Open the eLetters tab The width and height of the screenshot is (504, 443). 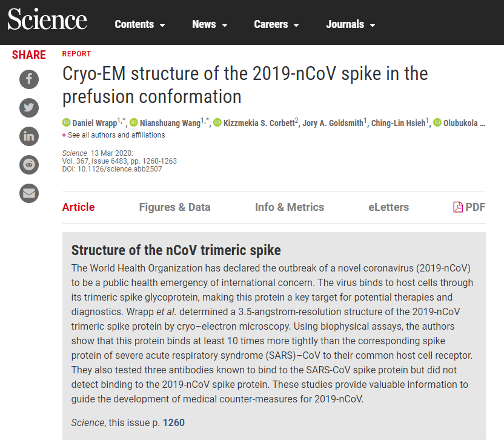coord(388,207)
